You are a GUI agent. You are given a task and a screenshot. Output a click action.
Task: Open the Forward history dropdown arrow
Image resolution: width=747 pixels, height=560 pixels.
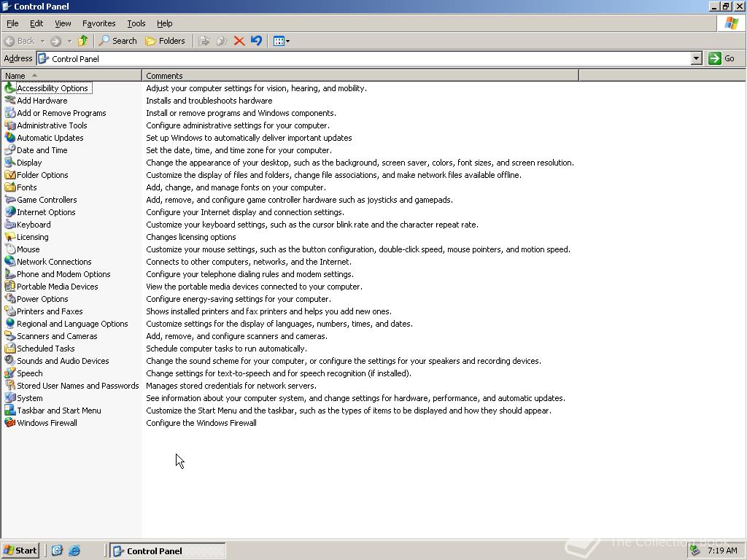pos(69,41)
